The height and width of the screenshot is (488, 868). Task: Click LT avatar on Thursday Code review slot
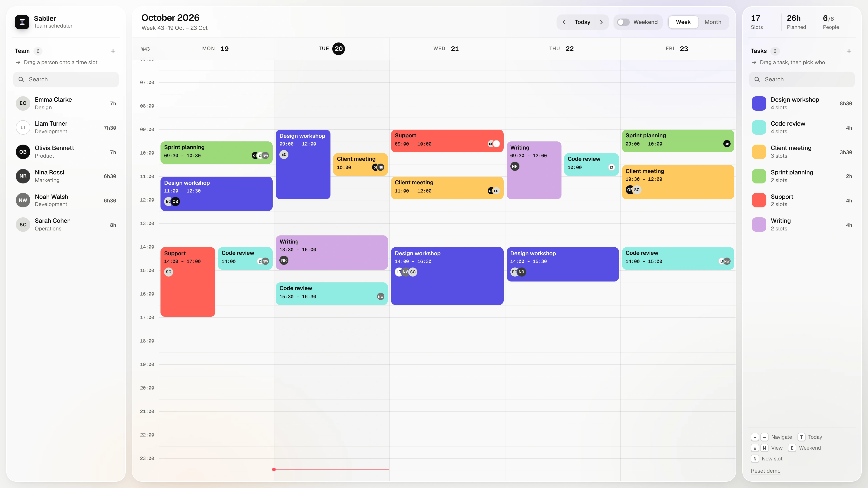pyautogui.click(x=611, y=167)
